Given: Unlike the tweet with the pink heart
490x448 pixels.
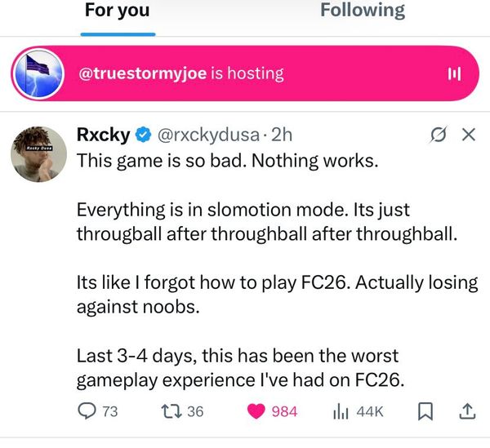Looking at the screenshot, I should point(257,411).
